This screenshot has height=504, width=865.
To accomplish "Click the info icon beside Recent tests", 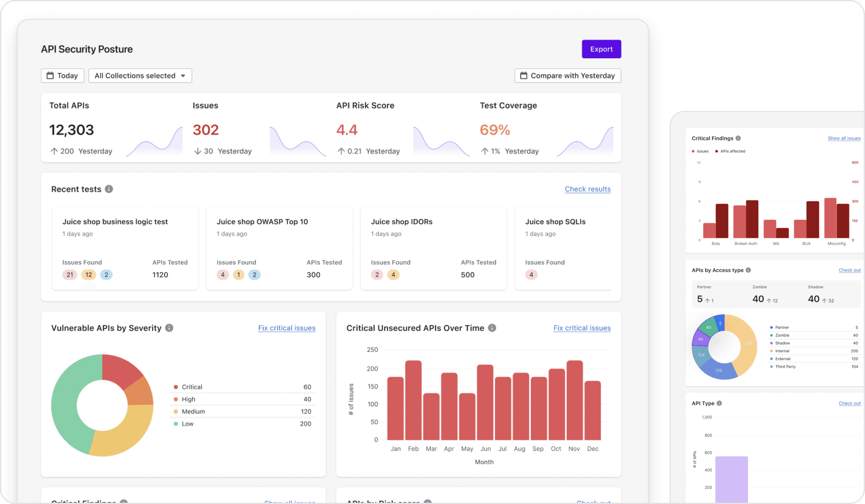I will [109, 189].
